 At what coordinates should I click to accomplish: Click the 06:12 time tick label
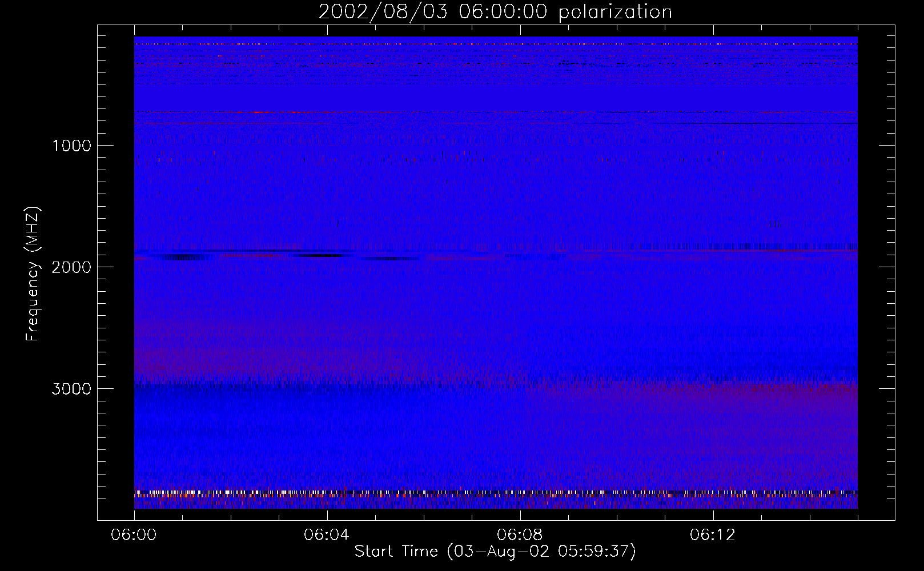click(713, 535)
